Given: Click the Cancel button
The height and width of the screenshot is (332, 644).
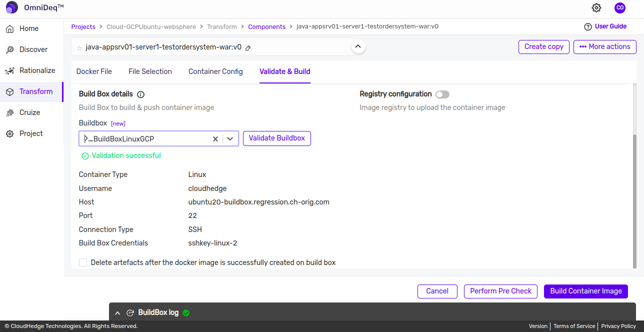Looking at the screenshot, I should (x=437, y=291).
